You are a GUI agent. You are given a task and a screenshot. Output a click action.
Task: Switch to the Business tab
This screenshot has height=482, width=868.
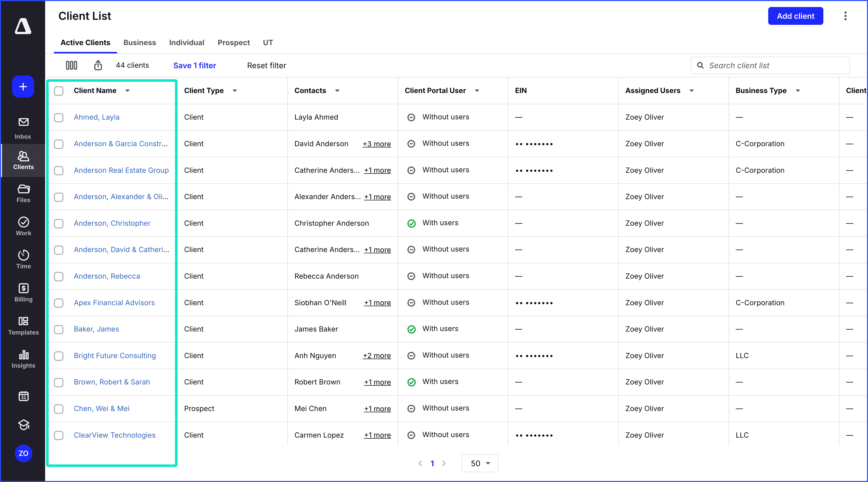point(139,42)
